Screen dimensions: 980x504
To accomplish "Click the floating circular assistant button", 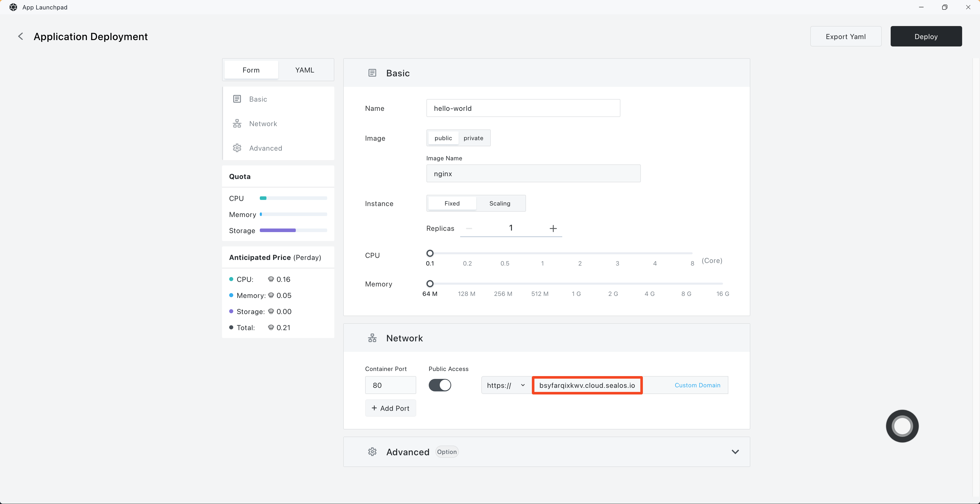I will [x=902, y=426].
